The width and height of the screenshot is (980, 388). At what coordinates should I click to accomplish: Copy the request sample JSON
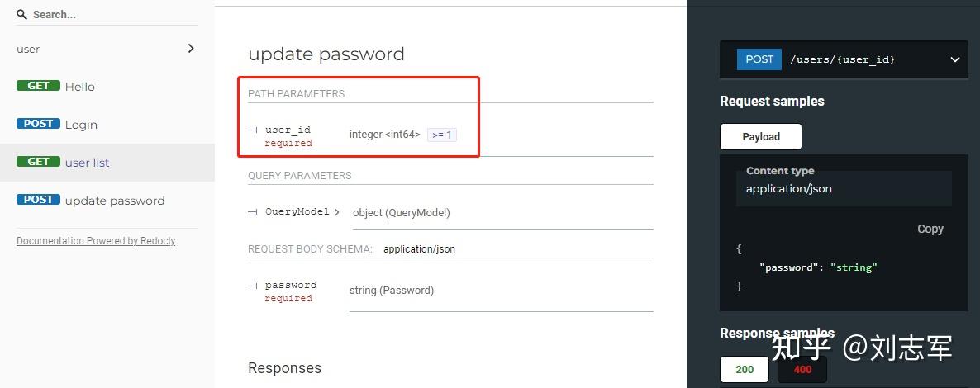point(930,229)
